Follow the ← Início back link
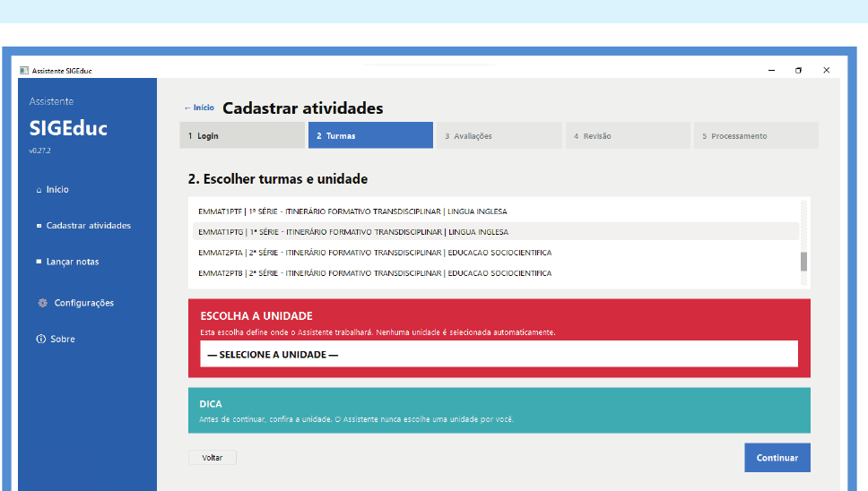 coord(199,108)
